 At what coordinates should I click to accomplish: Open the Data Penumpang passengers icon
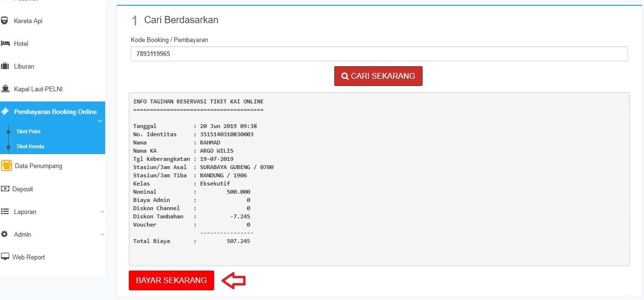click(x=6, y=166)
